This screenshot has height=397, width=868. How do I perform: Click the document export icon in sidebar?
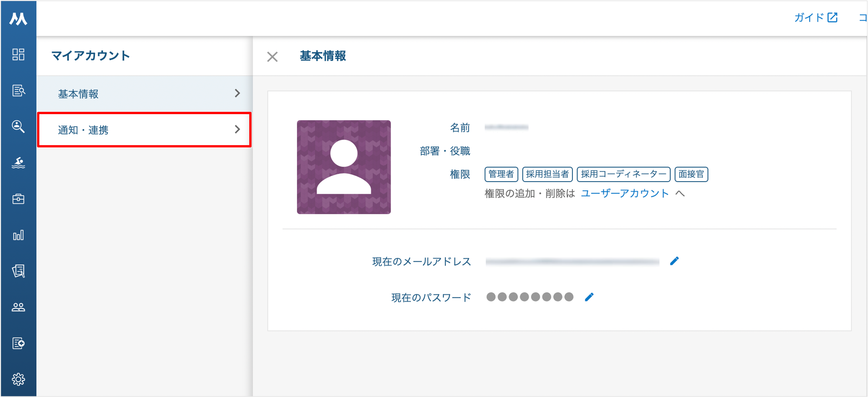(18, 343)
